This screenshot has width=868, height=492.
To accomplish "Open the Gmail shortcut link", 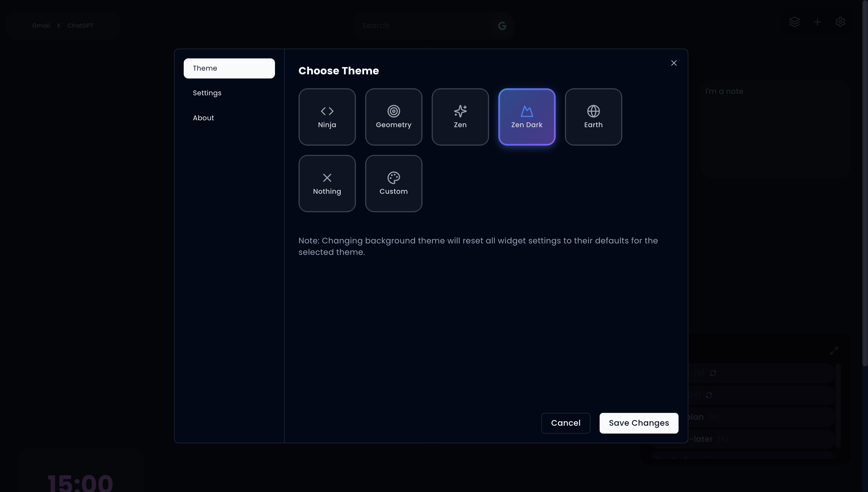I will (41, 26).
